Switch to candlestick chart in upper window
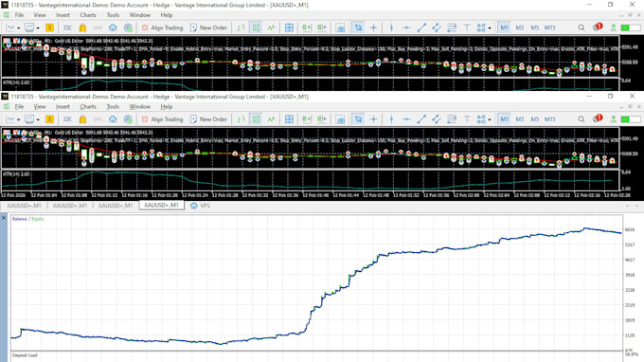Viewport: 644px width, 362px height. (256, 27)
